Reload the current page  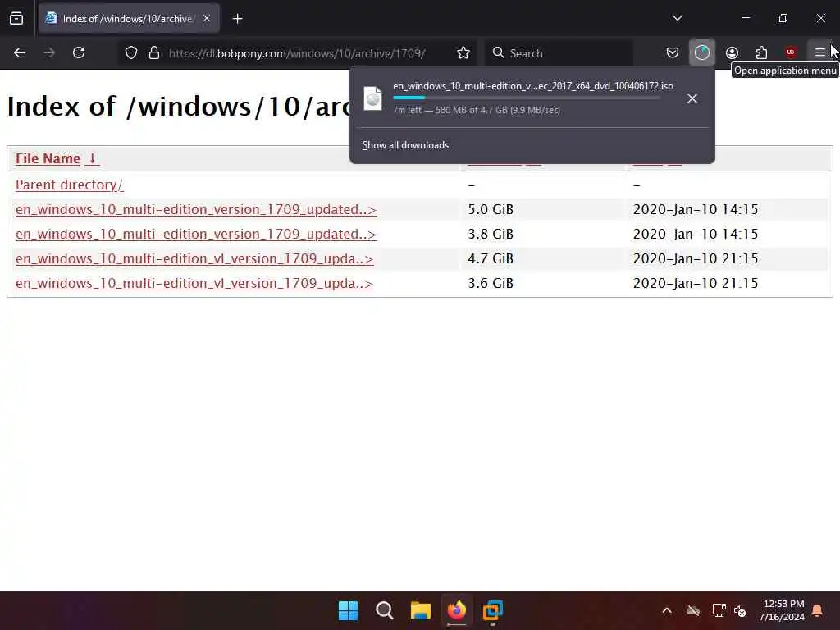(79, 52)
